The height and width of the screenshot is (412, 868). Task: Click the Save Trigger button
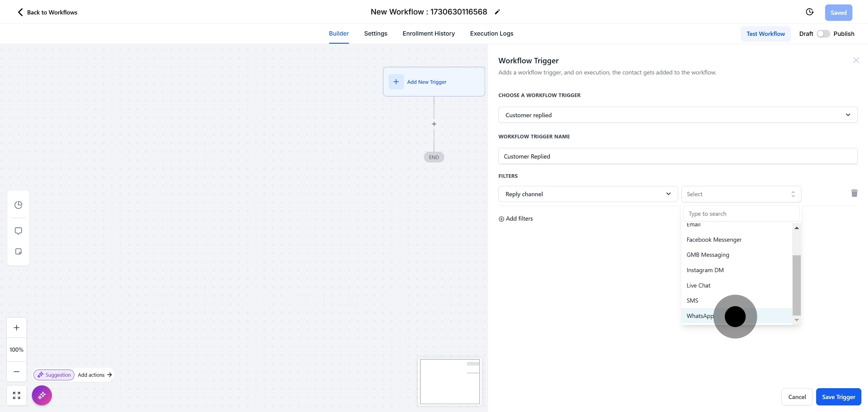tap(838, 397)
